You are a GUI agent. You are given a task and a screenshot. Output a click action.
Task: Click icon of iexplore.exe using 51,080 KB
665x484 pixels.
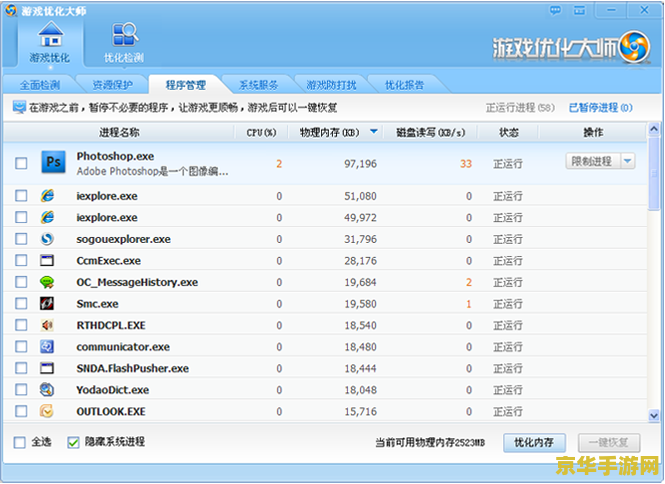(x=47, y=196)
